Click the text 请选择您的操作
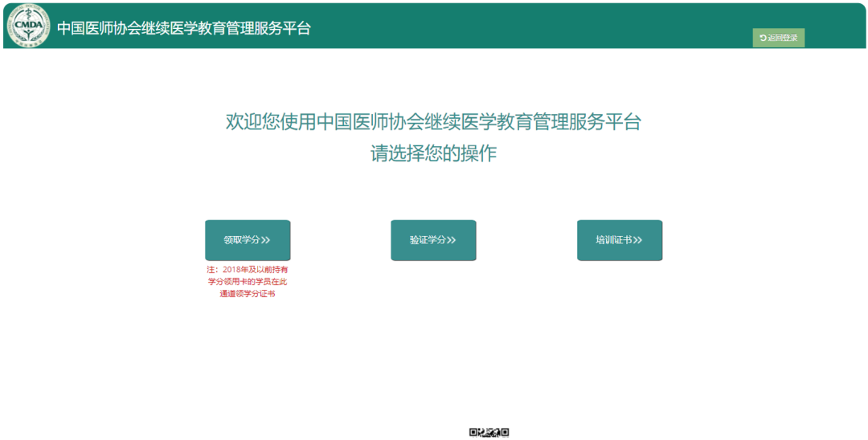The image size is (868, 440). [433, 153]
